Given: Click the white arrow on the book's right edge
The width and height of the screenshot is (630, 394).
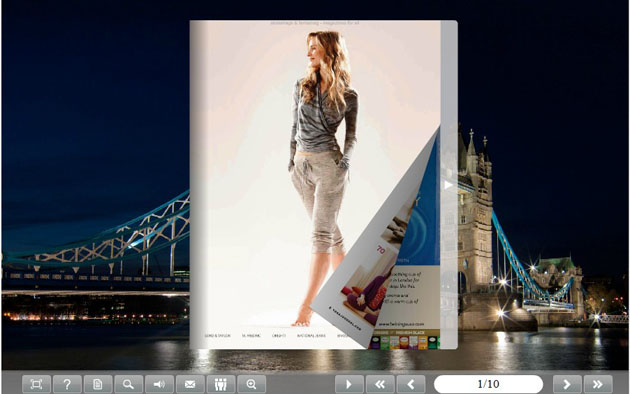Looking at the screenshot, I should coord(448,185).
